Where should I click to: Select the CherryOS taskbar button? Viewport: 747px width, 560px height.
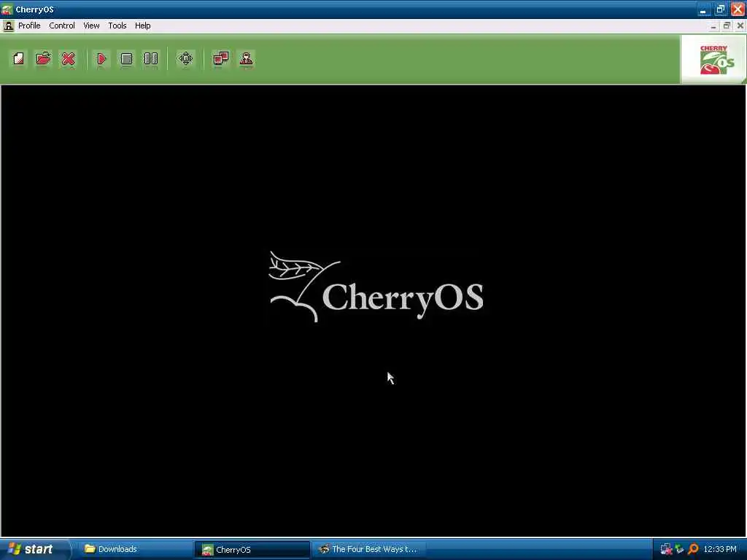pos(252,550)
